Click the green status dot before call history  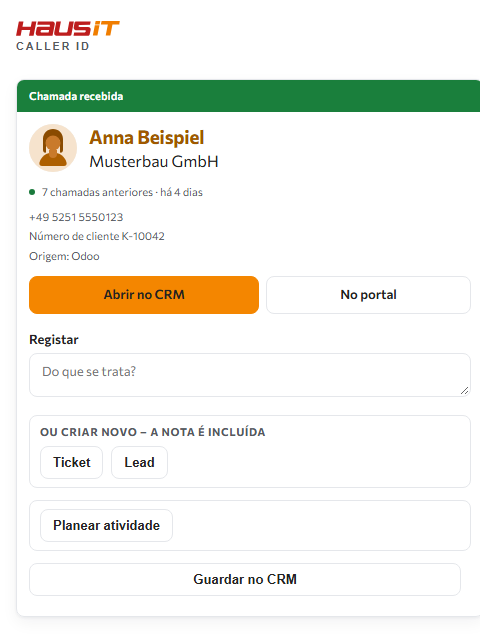[32, 192]
